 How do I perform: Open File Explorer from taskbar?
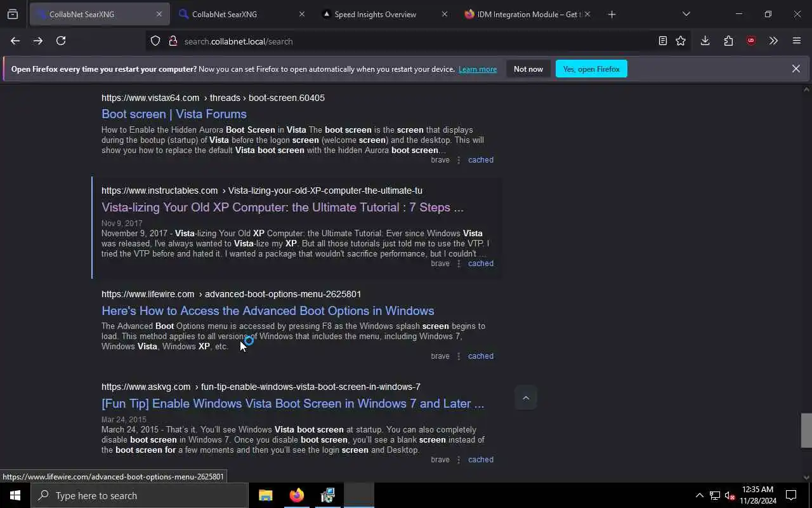pyautogui.click(x=265, y=495)
